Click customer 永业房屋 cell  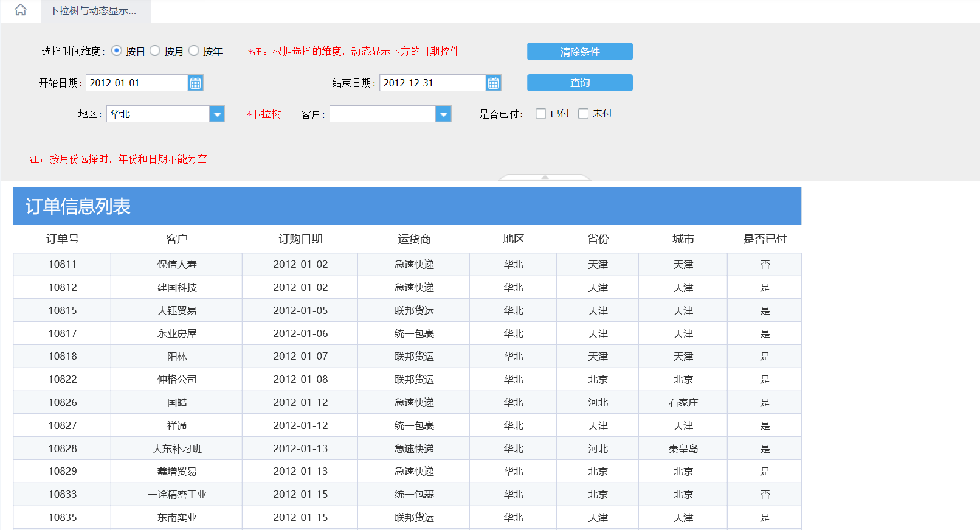tap(177, 333)
